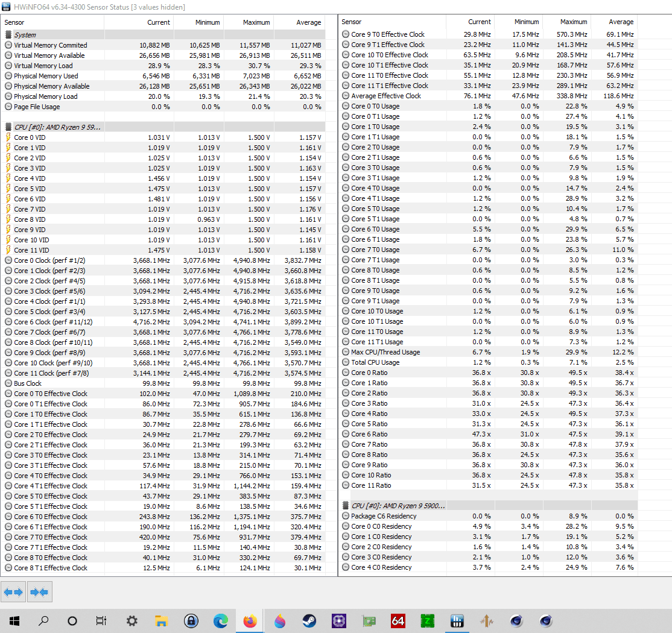
Task: Click the clock icon beside Core 6 Clock (perf #11/12)
Action: point(8,322)
